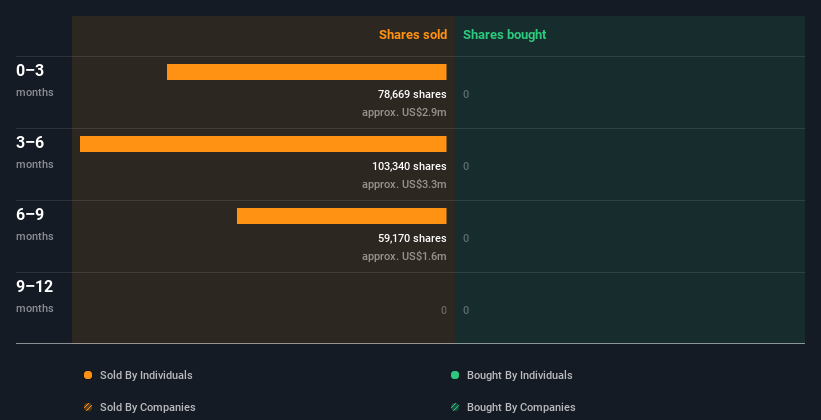
Task: Click the approx. US$2.9m value
Action: coord(404,113)
